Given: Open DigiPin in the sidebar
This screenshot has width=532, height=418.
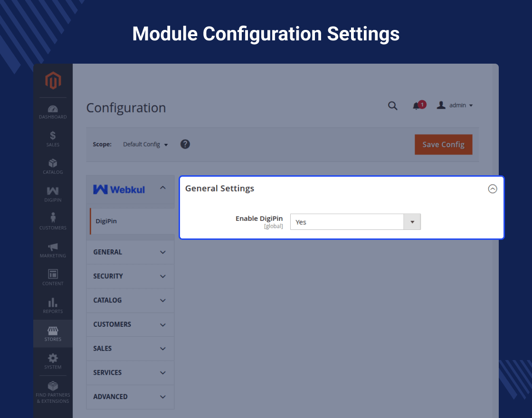Looking at the screenshot, I should click(x=53, y=194).
